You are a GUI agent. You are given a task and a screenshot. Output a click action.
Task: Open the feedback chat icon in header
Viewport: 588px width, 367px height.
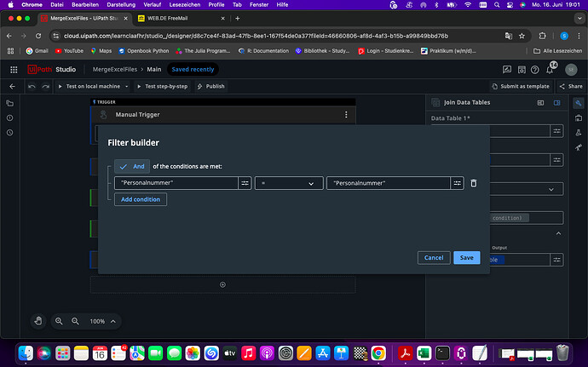[x=507, y=69]
